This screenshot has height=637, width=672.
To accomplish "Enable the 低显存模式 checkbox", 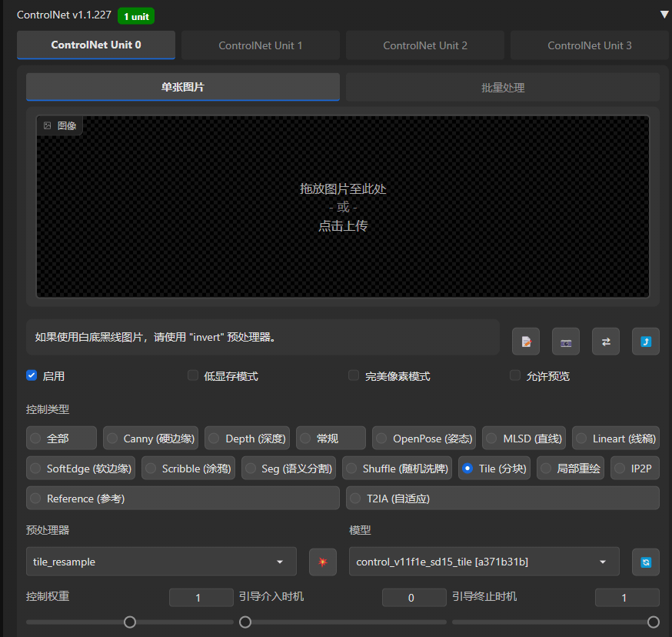I will pos(193,375).
